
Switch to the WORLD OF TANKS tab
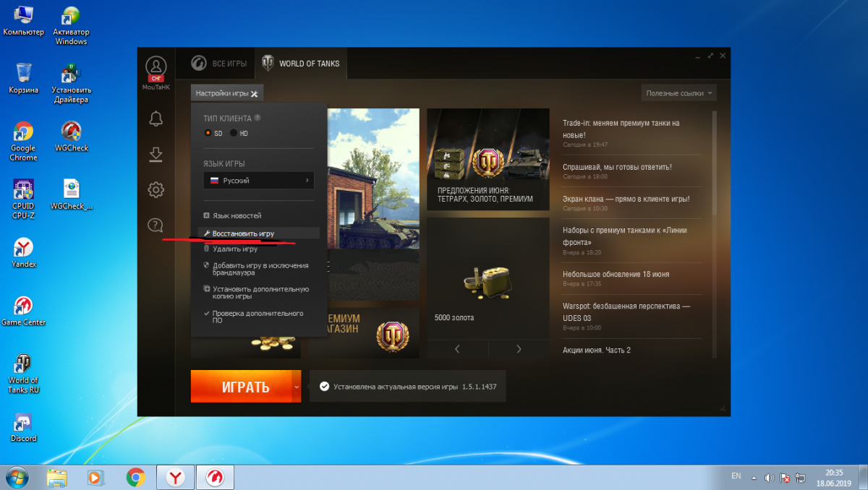tap(301, 64)
